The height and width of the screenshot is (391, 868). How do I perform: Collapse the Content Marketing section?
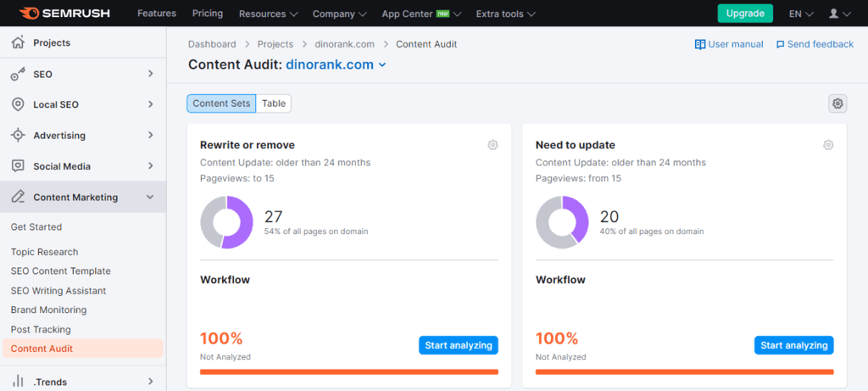150,197
